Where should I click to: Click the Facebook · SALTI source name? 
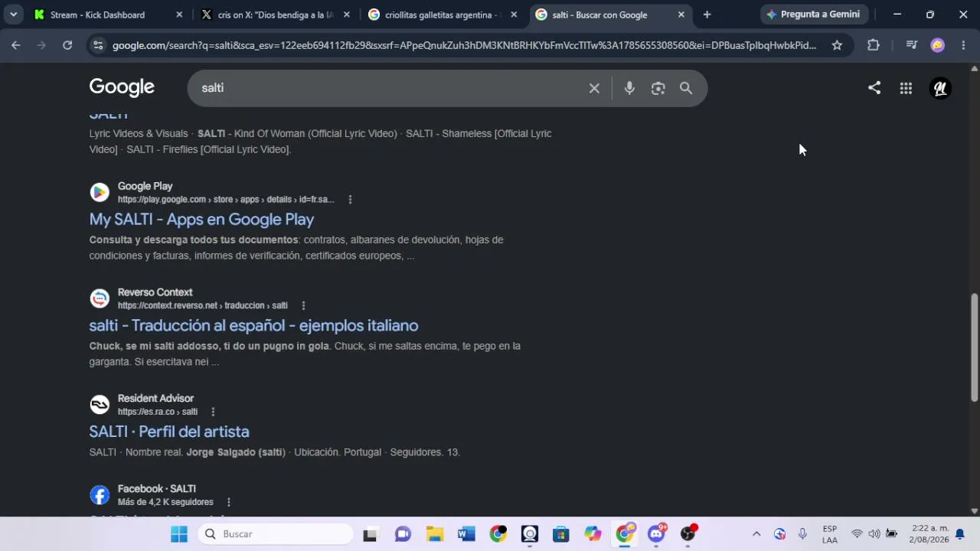click(x=157, y=488)
